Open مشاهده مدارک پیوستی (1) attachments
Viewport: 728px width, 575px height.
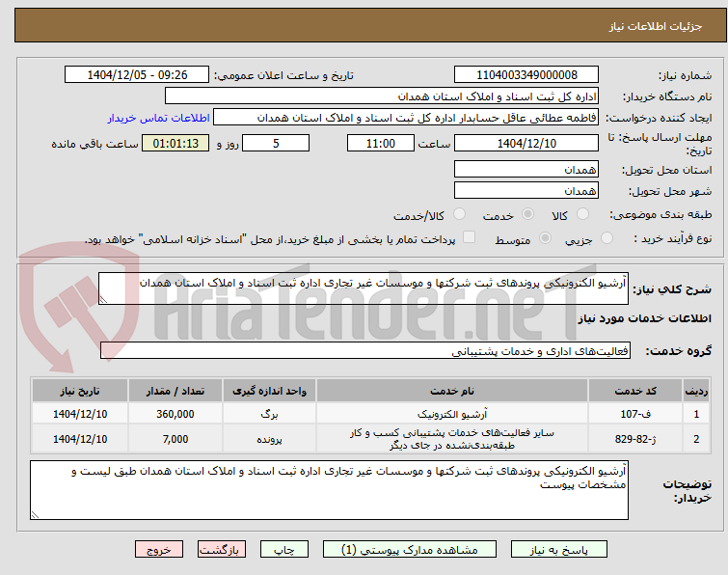(410, 550)
